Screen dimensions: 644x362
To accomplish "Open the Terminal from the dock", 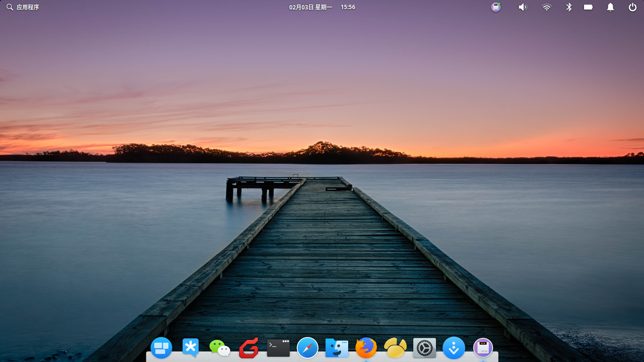I will 278,348.
